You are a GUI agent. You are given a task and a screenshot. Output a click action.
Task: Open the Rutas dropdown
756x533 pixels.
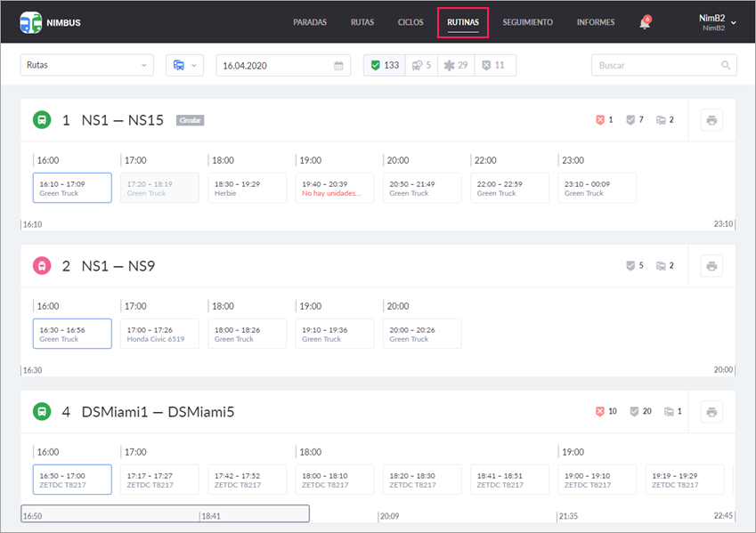87,66
